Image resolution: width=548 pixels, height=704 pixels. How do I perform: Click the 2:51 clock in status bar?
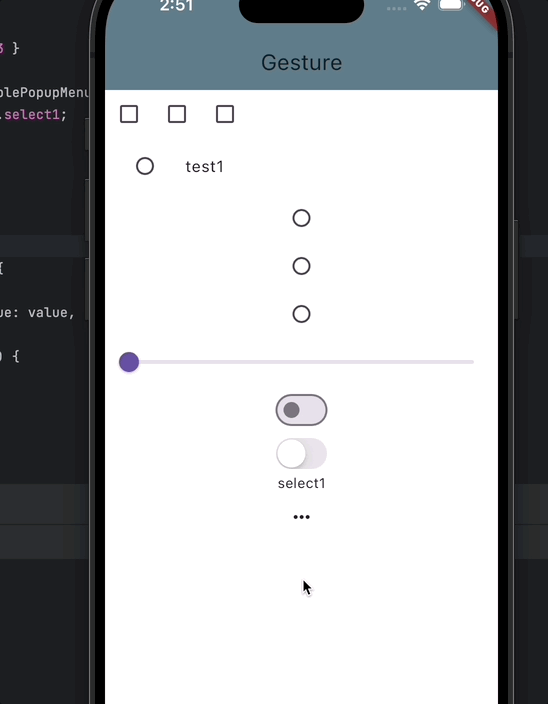point(176,6)
